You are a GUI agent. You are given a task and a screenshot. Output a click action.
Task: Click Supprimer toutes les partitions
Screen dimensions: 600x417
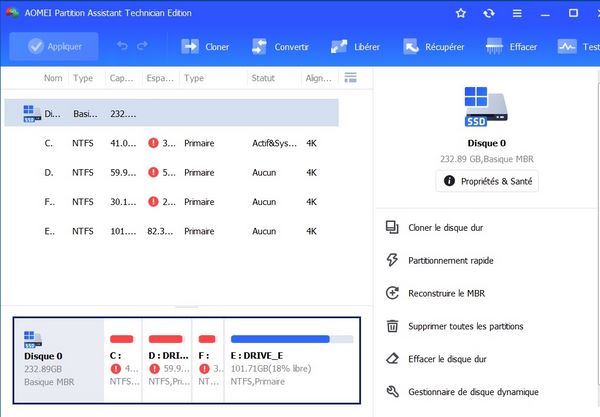[466, 326]
